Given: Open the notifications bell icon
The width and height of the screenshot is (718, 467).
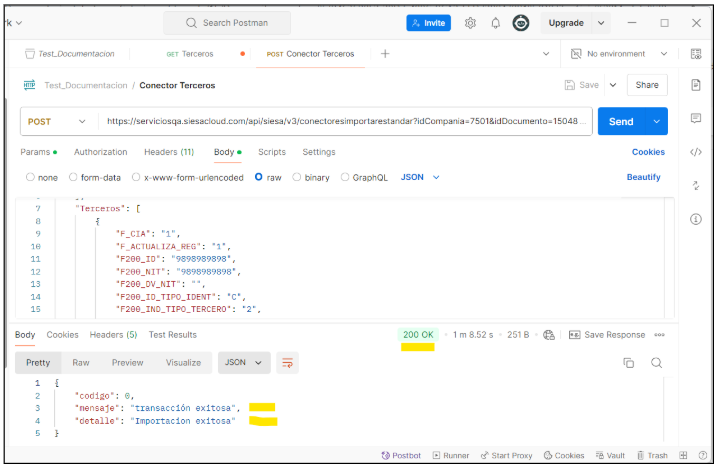Looking at the screenshot, I should click(495, 23).
